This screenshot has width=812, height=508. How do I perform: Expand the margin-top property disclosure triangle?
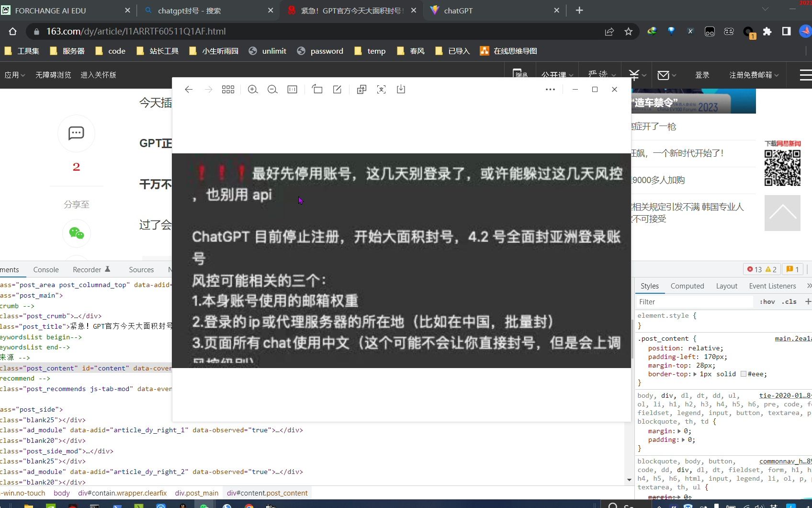693,365
